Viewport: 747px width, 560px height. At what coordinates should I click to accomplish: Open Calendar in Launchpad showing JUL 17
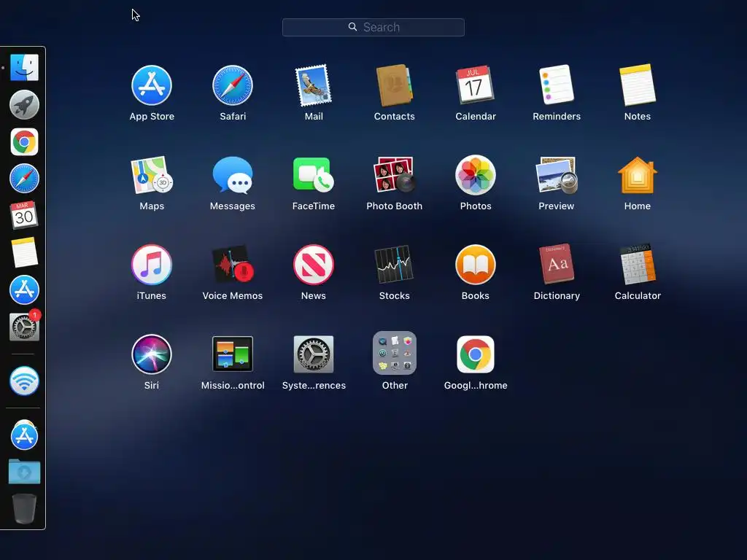[x=476, y=86]
